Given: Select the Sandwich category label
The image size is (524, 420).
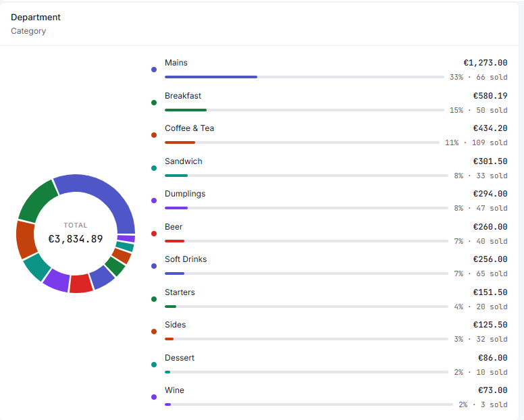Looking at the screenshot, I should pyautogui.click(x=184, y=161).
